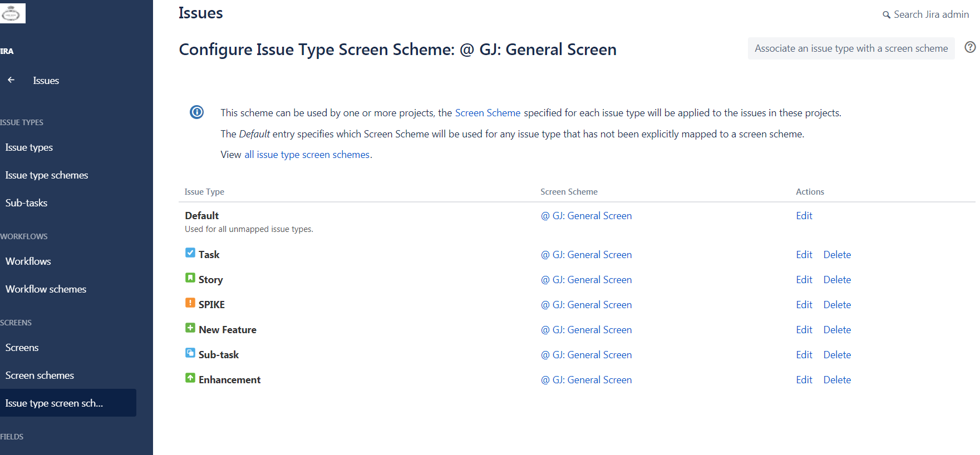Click the back arrow next to Issues
The width and height of the screenshot is (980, 455).
[x=11, y=80]
